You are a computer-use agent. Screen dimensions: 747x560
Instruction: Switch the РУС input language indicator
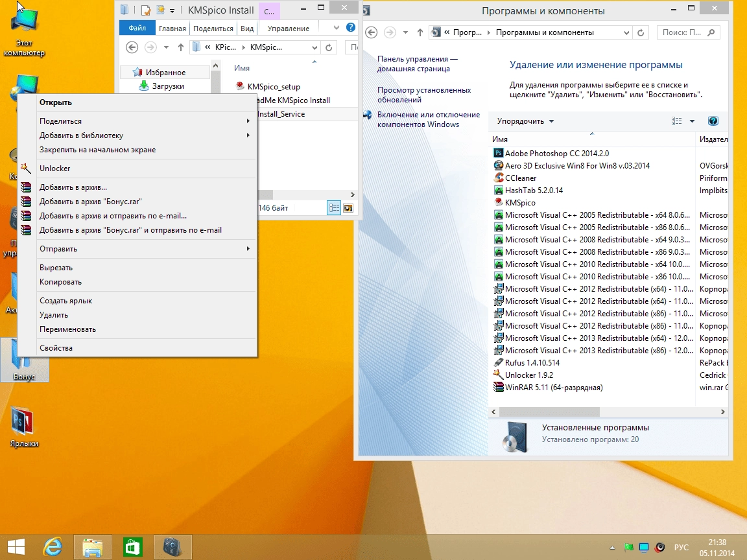pos(682,548)
